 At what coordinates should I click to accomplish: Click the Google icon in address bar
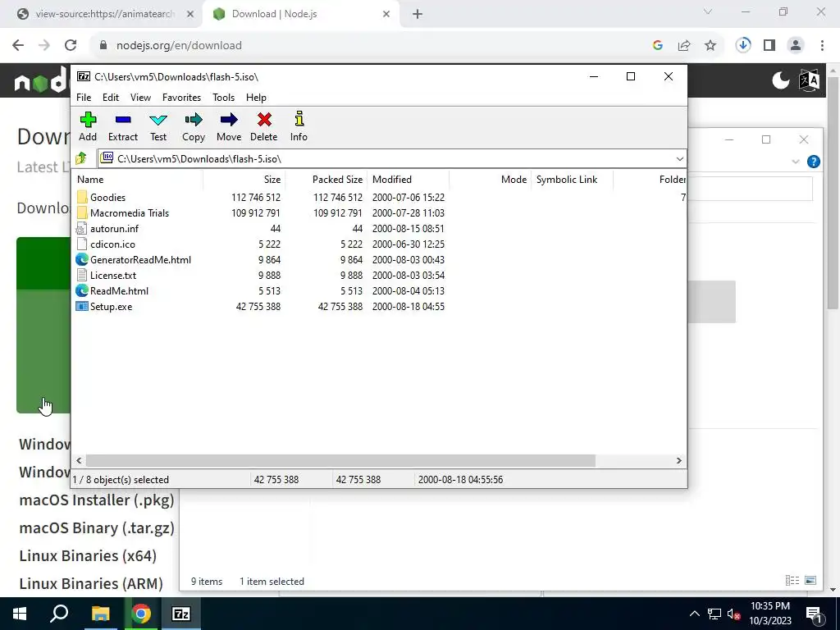click(x=658, y=46)
